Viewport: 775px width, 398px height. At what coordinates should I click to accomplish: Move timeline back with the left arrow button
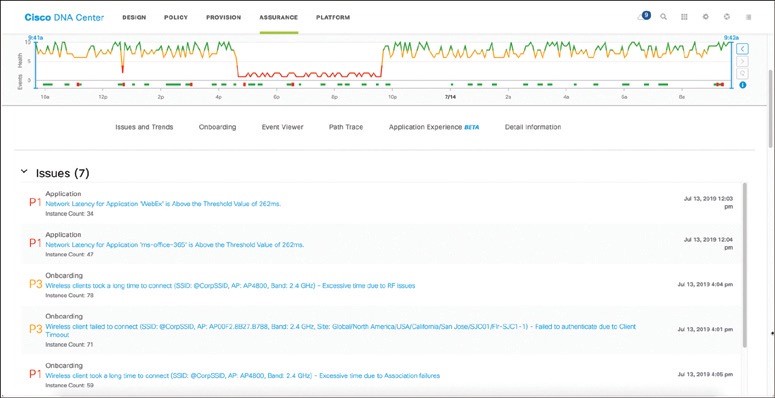[742, 48]
